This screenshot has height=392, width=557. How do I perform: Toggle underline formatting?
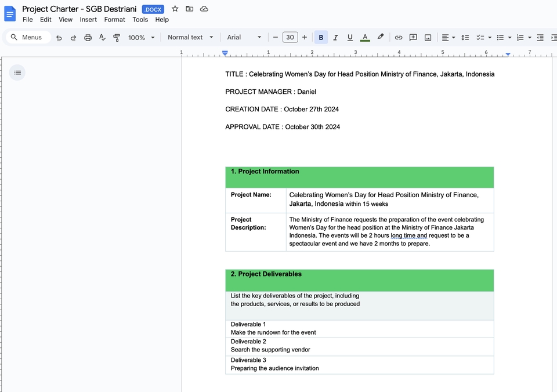[x=350, y=37]
